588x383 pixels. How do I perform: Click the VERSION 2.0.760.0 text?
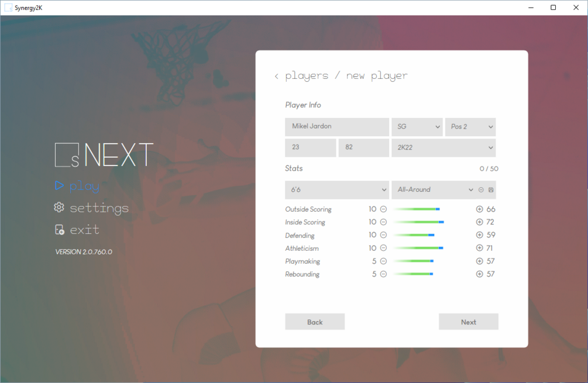pos(84,252)
